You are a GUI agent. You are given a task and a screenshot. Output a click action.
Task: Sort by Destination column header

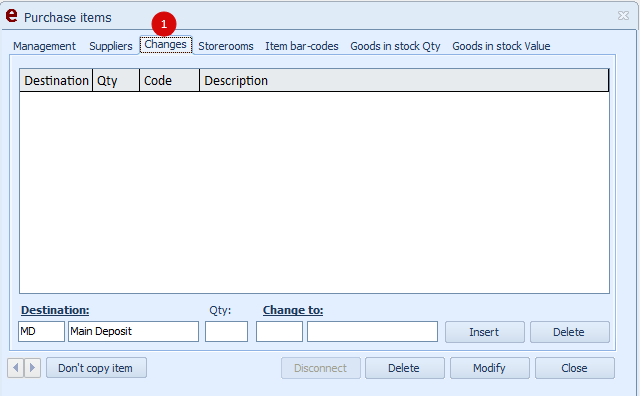click(x=56, y=80)
